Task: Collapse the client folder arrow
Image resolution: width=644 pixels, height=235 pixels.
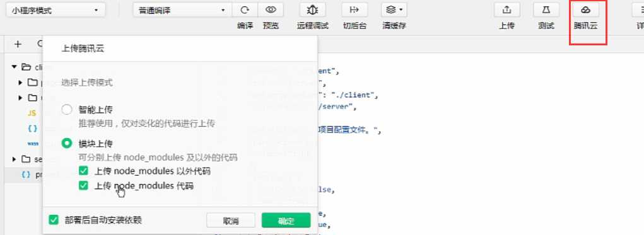Action: point(15,67)
